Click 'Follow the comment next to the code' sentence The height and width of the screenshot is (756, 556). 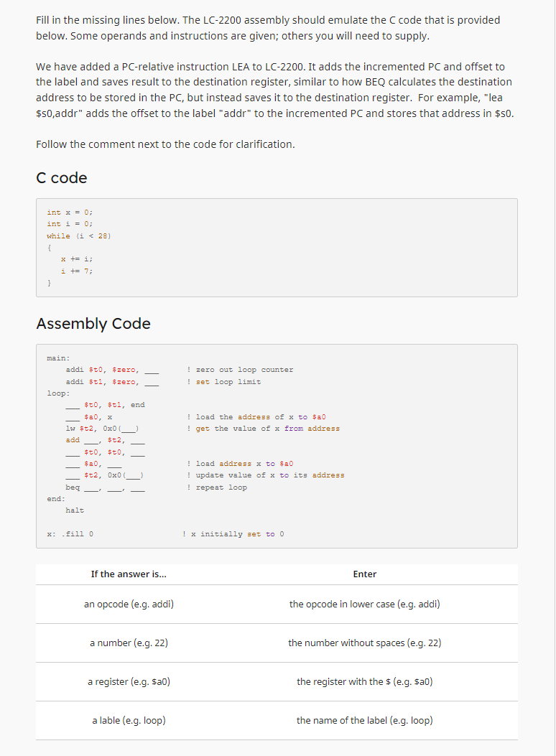[165, 144]
